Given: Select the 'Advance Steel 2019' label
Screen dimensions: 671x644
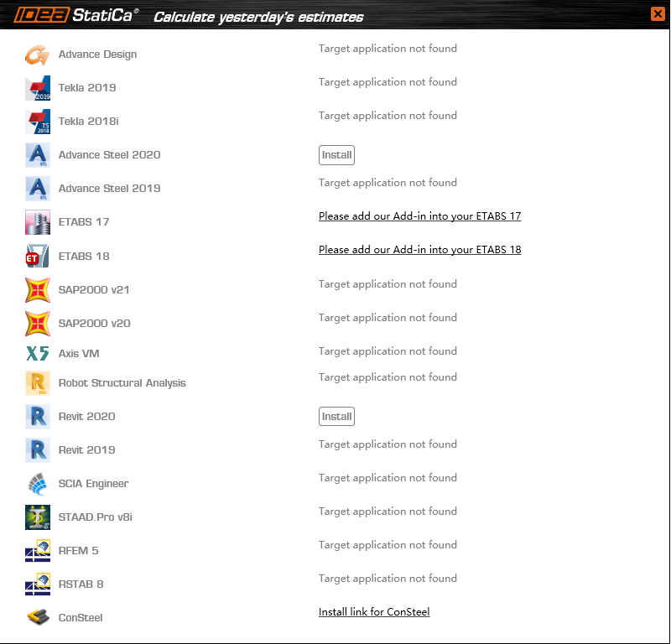Looking at the screenshot, I should click(110, 189).
